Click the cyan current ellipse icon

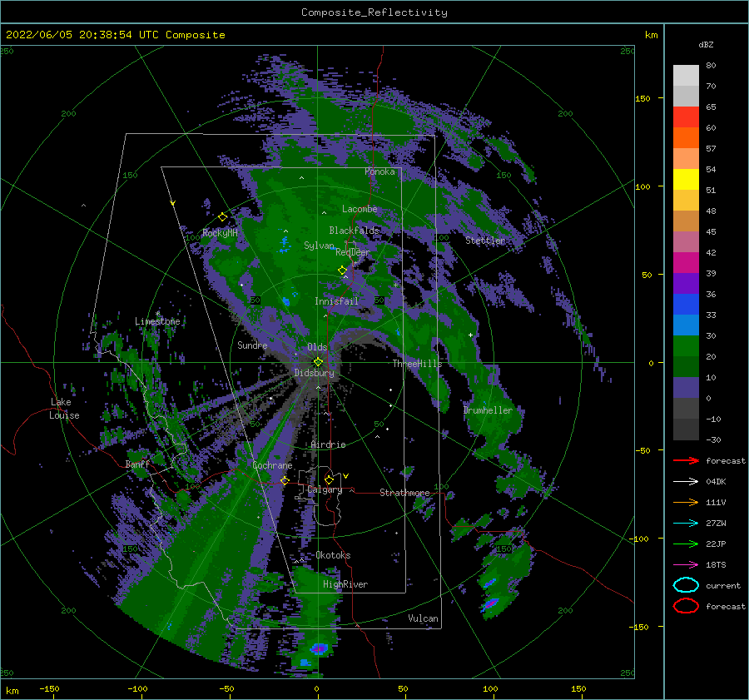(686, 585)
